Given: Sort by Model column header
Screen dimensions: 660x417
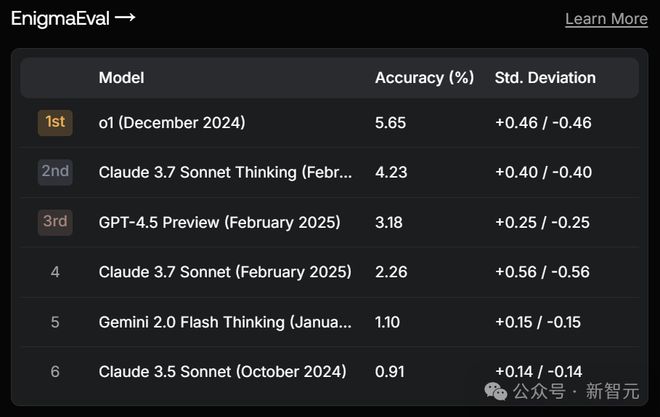Looking at the screenshot, I should point(121,78).
